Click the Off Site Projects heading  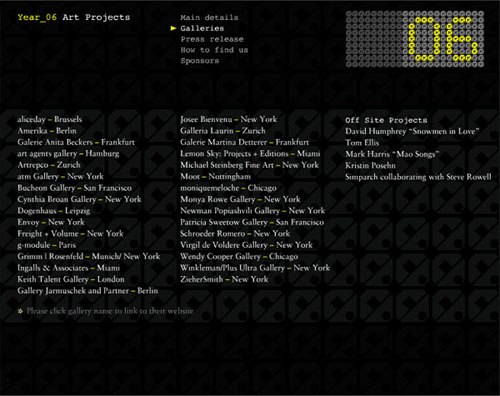386,120
